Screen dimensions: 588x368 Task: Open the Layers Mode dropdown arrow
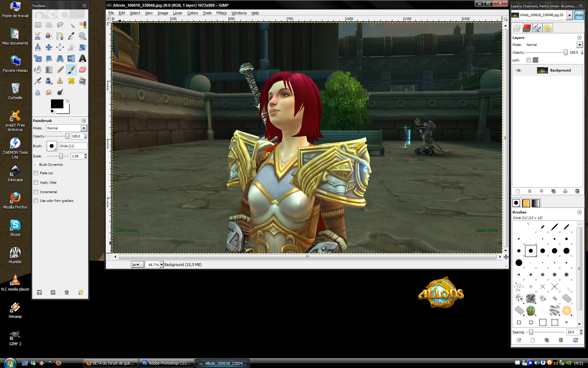click(580, 45)
